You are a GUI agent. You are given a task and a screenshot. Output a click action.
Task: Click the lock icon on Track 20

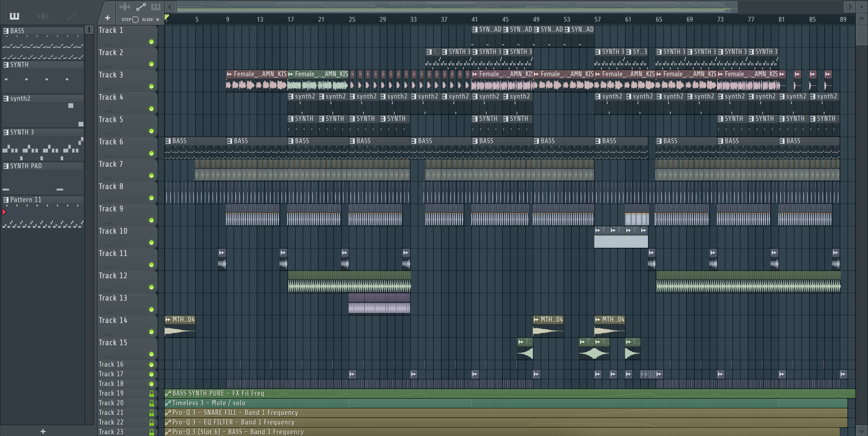coord(152,403)
